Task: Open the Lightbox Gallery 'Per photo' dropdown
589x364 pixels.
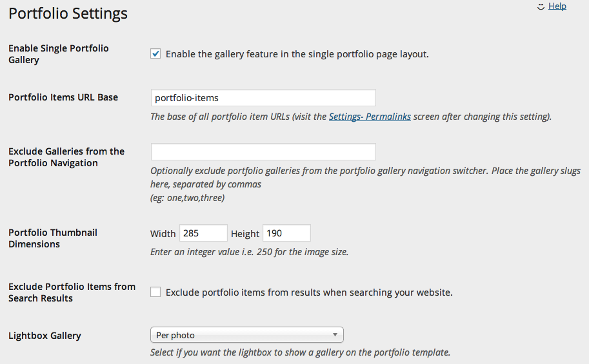Action: click(x=247, y=335)
